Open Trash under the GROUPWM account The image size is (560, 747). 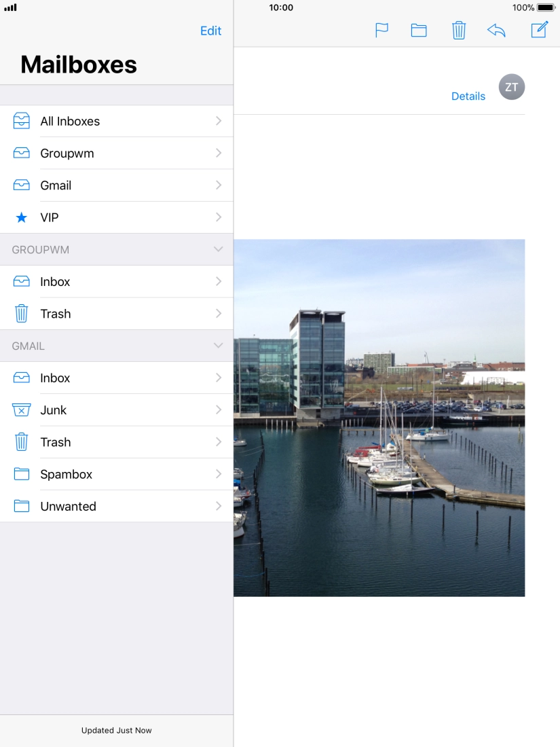[x=56, y=314]
